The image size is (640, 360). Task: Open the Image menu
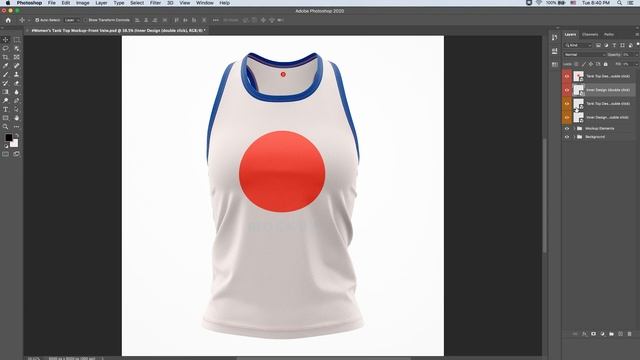coord(82,3)
